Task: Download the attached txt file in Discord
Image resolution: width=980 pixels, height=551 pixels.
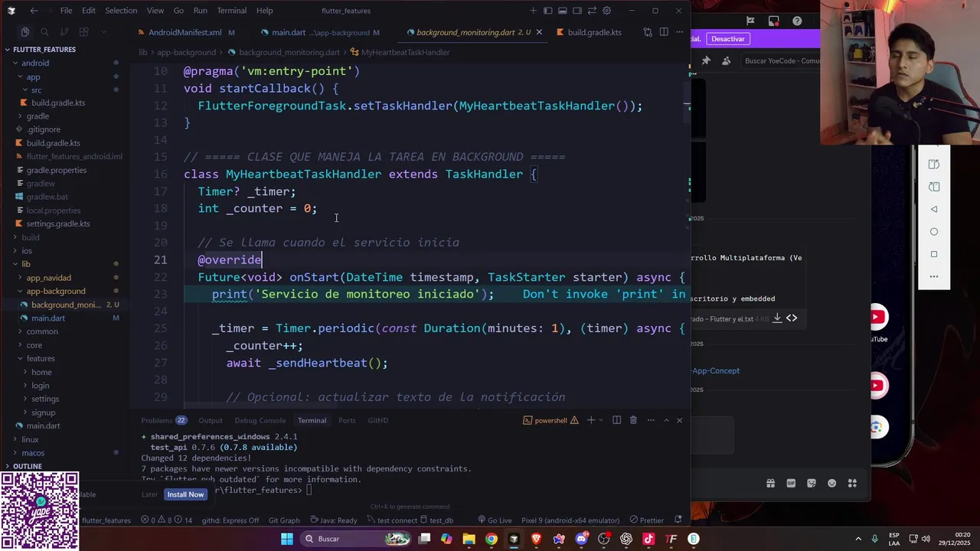Action: pyautogui.click(x=777, y=318)
